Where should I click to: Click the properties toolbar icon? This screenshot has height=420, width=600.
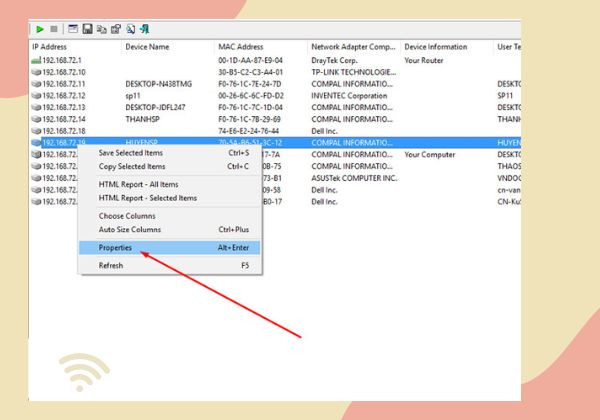click(116, 29)
